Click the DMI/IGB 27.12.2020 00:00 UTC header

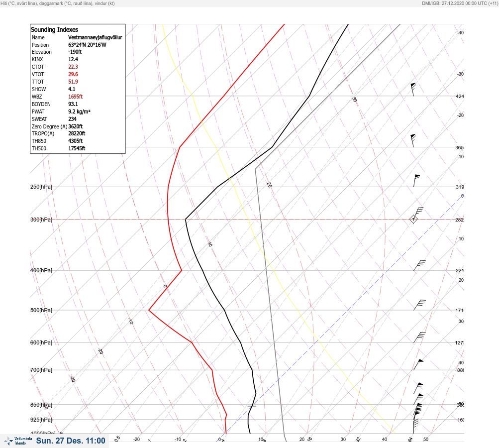(x=460, y=3)
